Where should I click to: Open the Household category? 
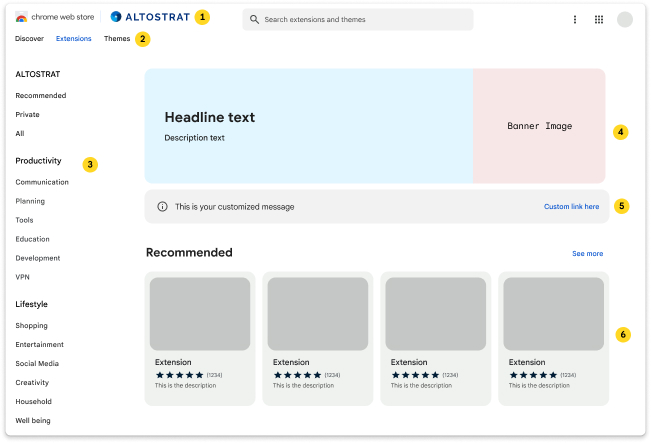click(x=33, y=401)
